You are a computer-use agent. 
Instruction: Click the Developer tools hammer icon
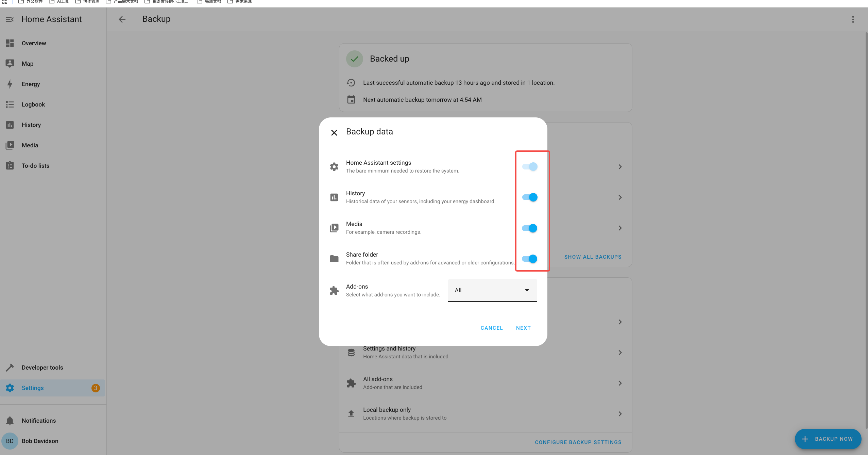click(10, 368)
